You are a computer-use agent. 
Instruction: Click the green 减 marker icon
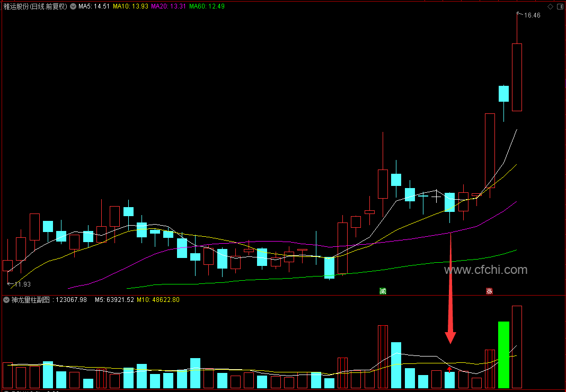(383, 291)
